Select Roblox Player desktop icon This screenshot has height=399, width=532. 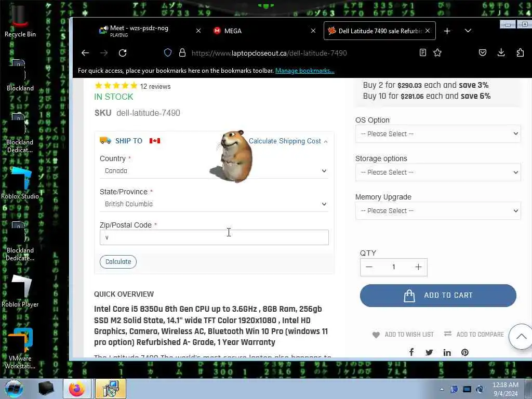[20, 291]
